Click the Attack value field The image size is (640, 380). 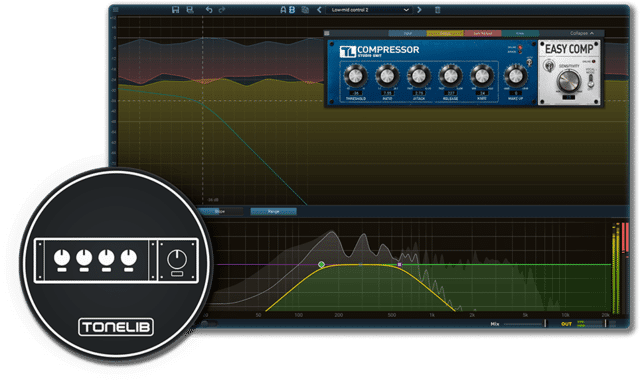tap(419, 93)
